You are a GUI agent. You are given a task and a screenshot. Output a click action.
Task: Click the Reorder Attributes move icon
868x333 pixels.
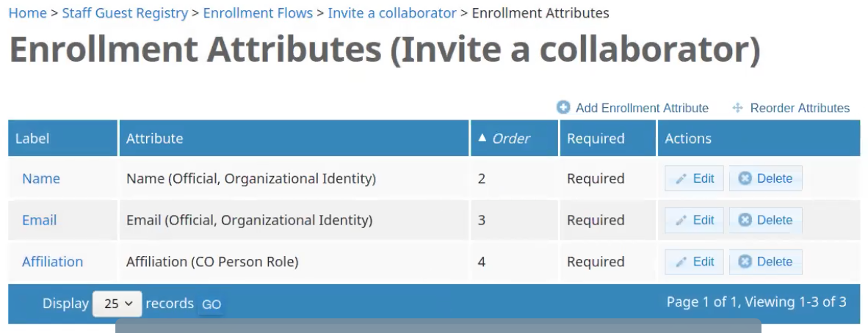pos(737,108)
